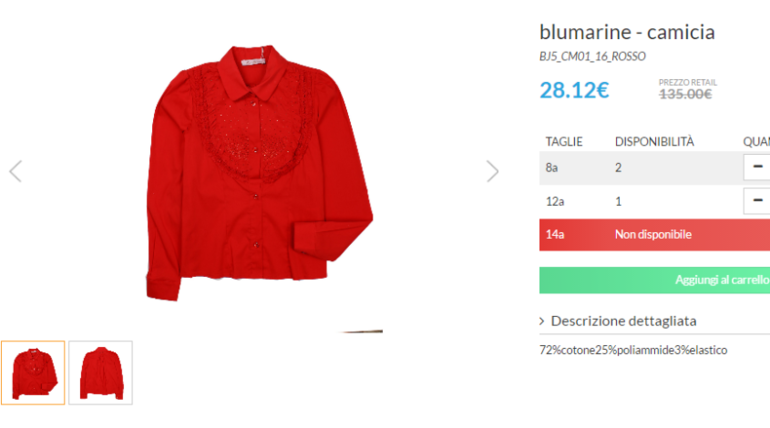Select the front-view shirt thumbnail

(x=33, y=372)
